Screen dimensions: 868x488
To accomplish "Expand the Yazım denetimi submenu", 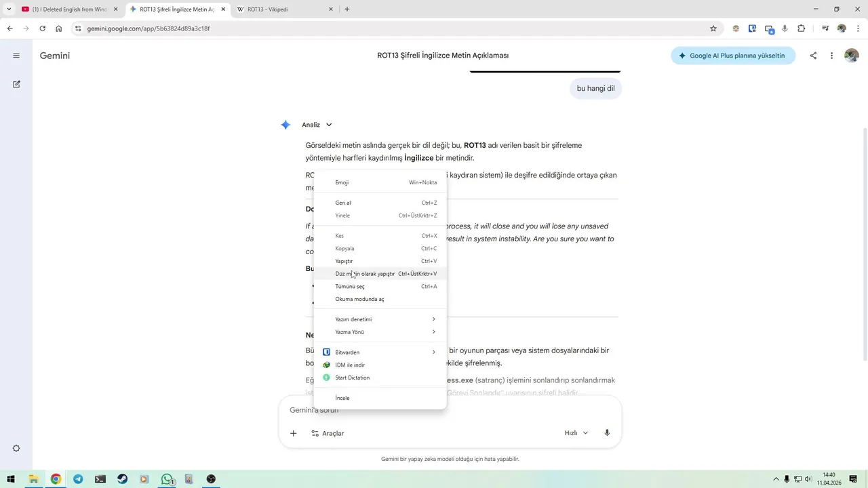I will (380, 319).
